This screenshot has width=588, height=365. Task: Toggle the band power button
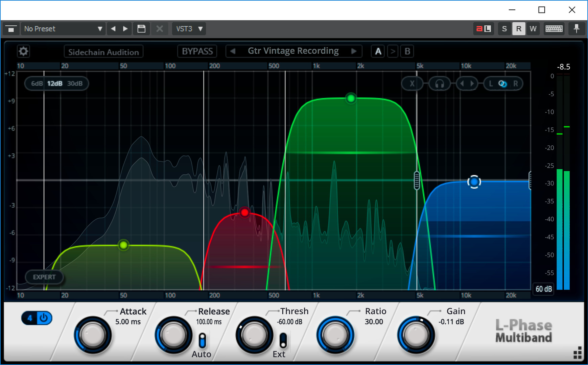[x=43, y=318]
